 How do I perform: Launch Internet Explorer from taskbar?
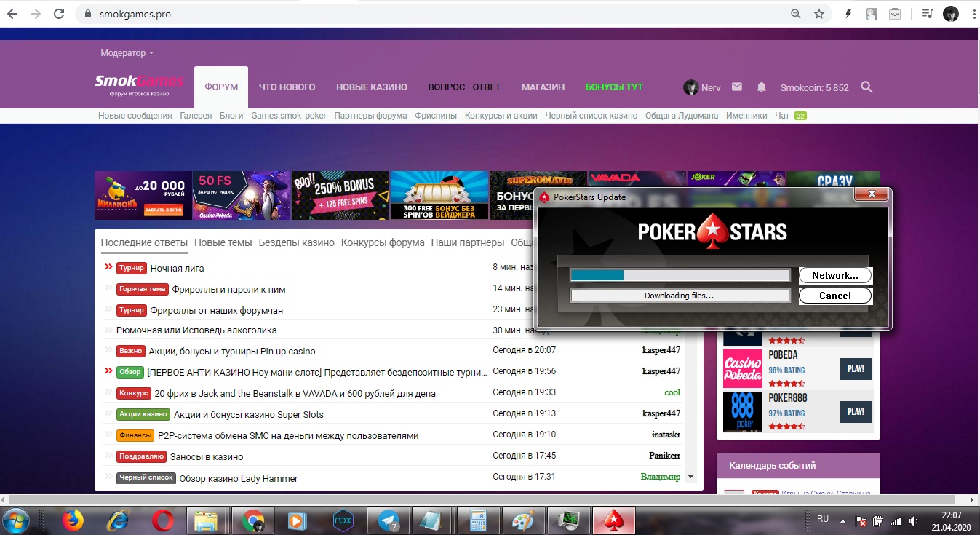pyautogui.click(x=117, y=520)
